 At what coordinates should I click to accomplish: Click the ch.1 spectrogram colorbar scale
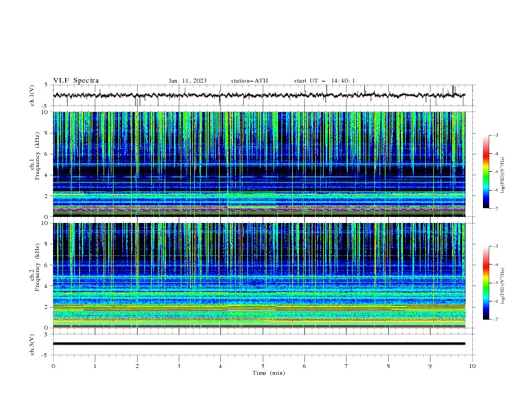tap(486, 172)
